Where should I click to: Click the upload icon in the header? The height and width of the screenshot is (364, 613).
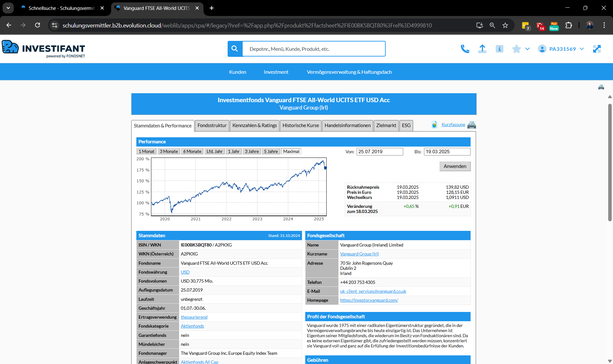point(482,49)
